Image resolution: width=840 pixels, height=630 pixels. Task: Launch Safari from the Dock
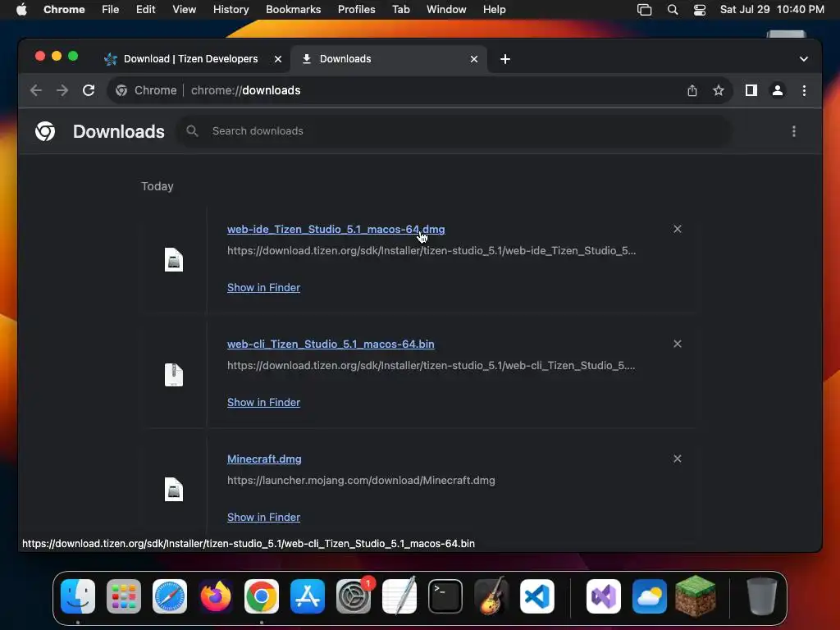170,596
